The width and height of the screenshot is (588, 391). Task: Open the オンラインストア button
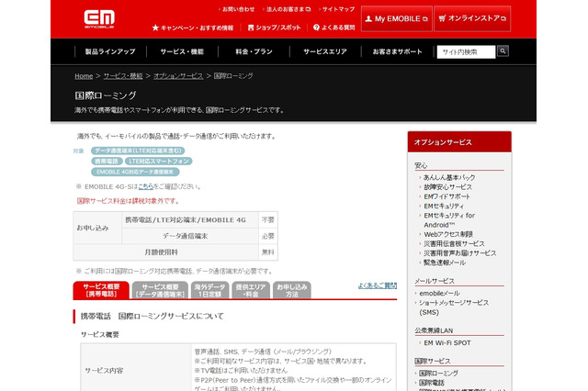point(472,18)
